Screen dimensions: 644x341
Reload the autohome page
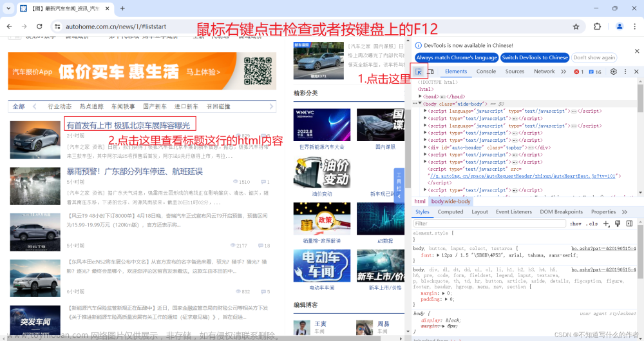click(39, 26)
